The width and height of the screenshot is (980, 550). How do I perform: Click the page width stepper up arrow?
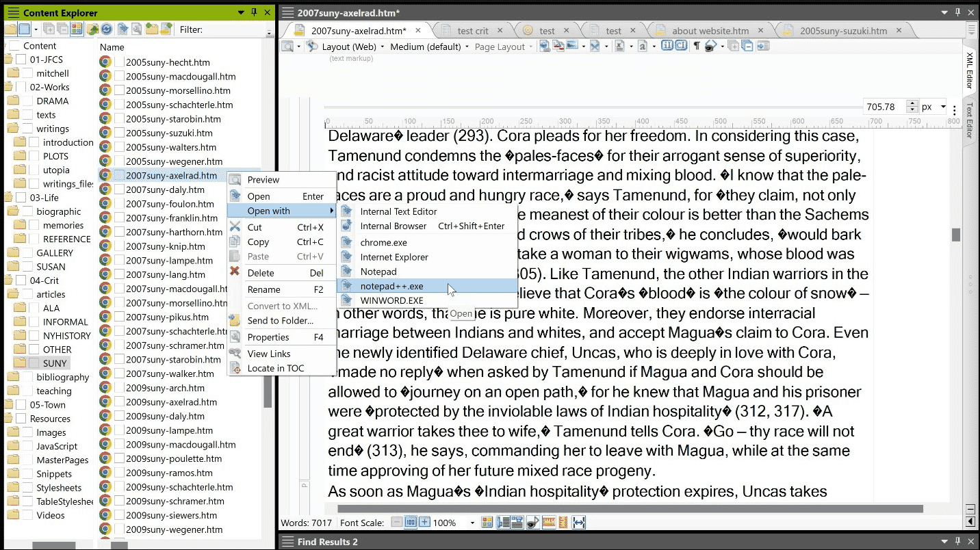[912, 103]
